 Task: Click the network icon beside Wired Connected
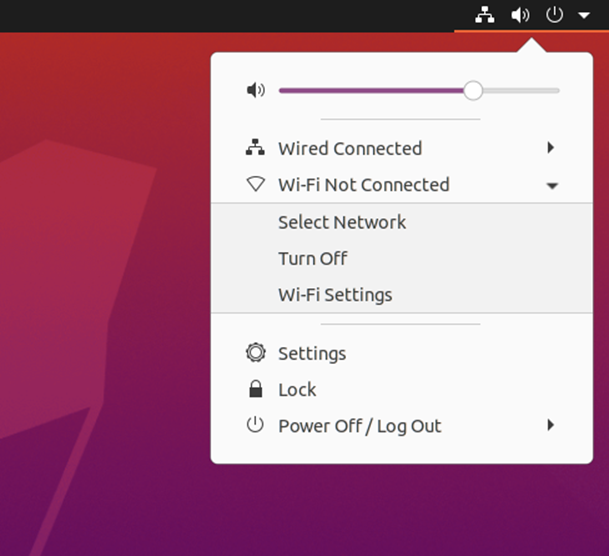point(256,148)
